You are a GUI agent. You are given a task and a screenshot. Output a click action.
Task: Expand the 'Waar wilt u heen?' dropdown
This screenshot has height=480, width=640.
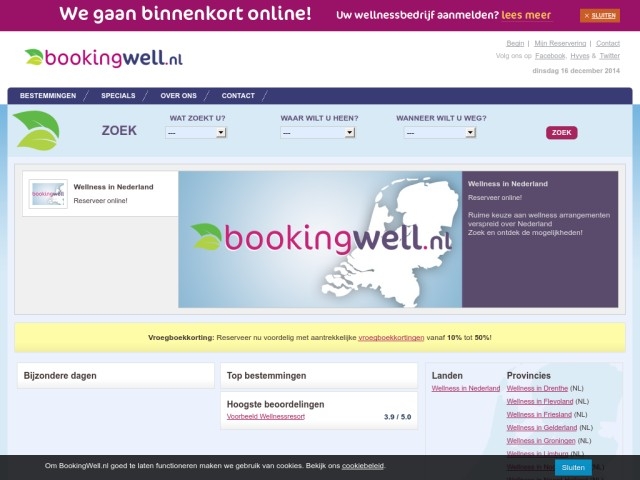(x=317, y=132)
